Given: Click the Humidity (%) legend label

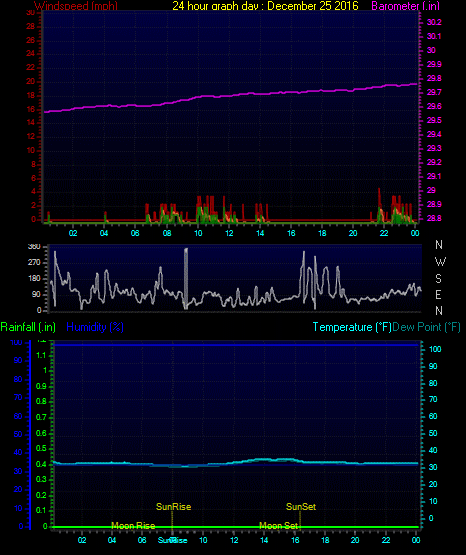Looking at the screenshot, I should click(x=95, y=327).
